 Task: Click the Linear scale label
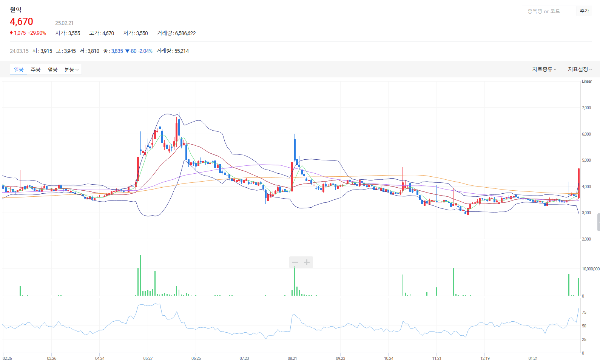click(x=587, y=82)
